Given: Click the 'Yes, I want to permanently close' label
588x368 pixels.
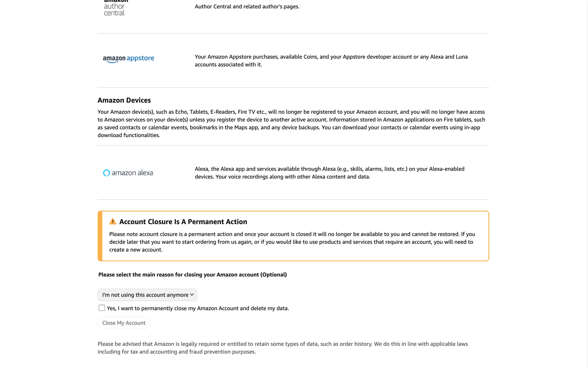Looking at the screenshot, I should (198, 308).
